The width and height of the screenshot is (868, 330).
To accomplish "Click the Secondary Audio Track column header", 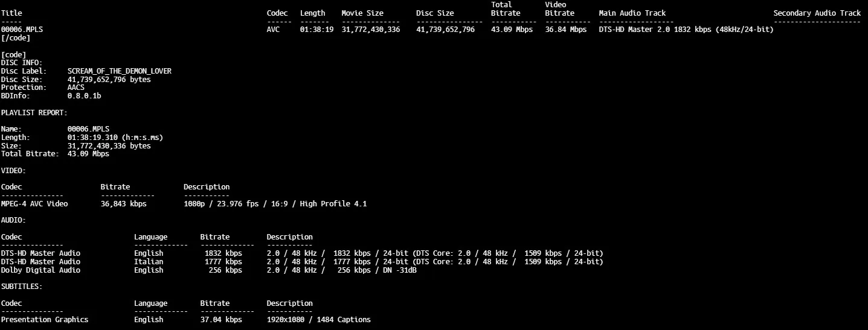I will tap(817, 13).
